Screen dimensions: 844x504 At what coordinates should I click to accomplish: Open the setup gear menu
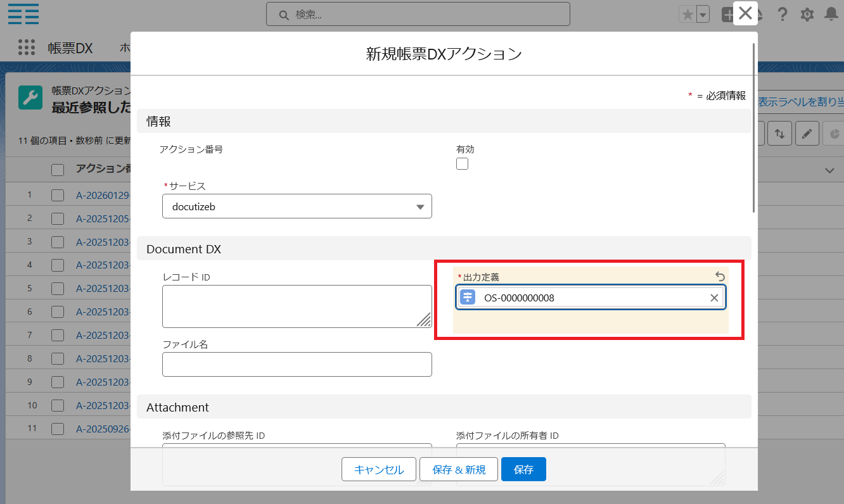pyautogui.click(x=807, y=15)
